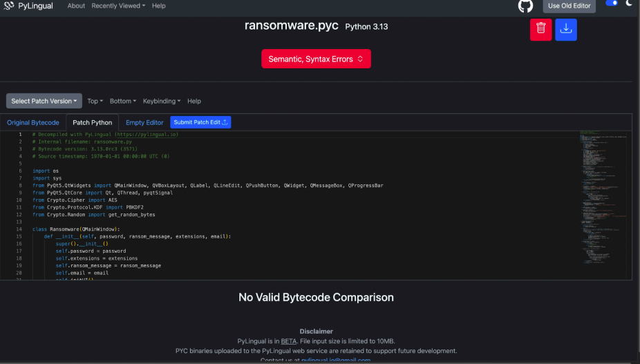The width and height of the screenshot is (640, 364).
Task: Click 'No Valid Bytecode Comparison' heading
Action: pyautogui.click(x=316, y=297)
